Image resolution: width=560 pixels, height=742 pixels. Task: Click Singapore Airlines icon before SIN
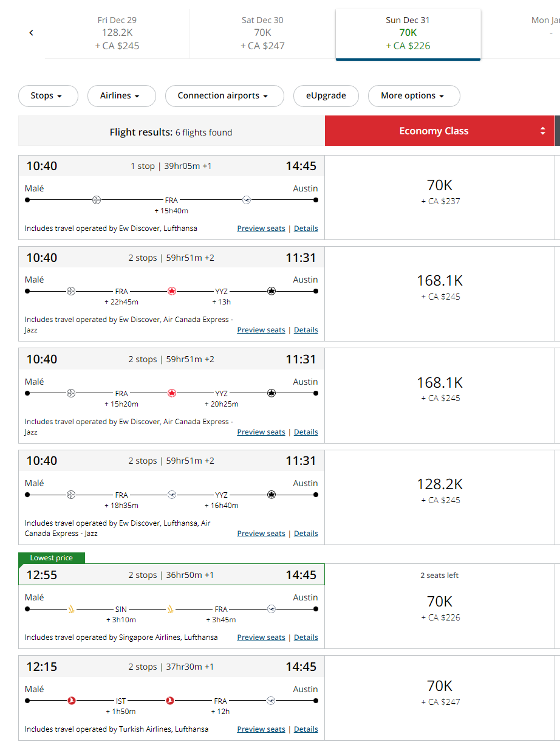pos(72,609)
